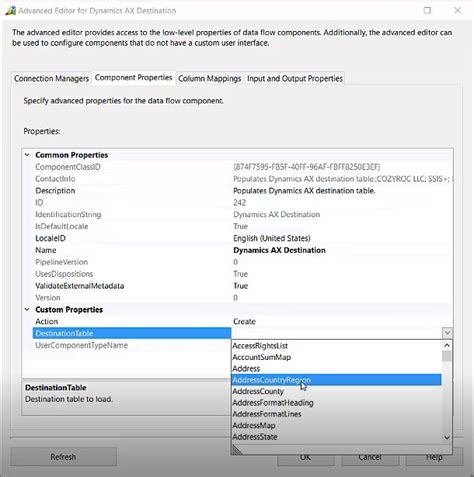Select the PipelineVersion property

pos(62,262)
